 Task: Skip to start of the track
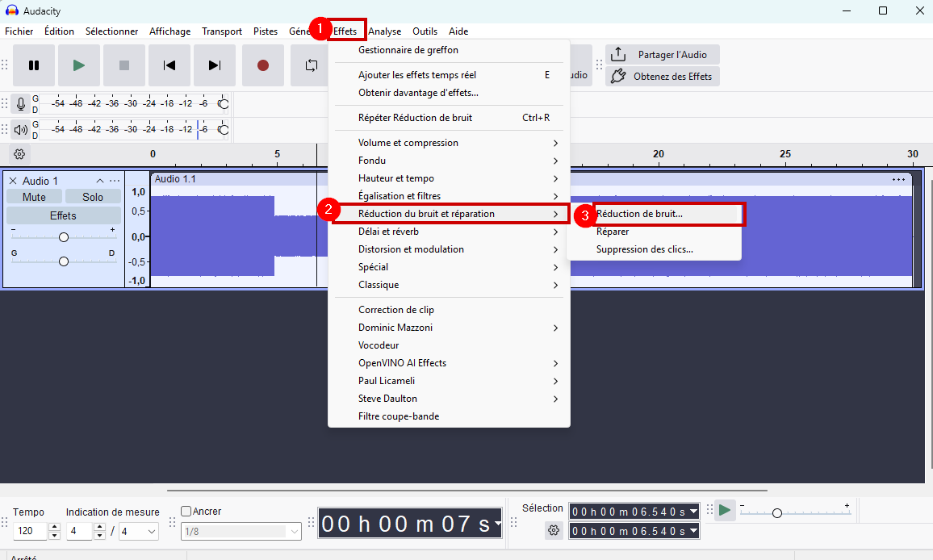click(169, 65)
